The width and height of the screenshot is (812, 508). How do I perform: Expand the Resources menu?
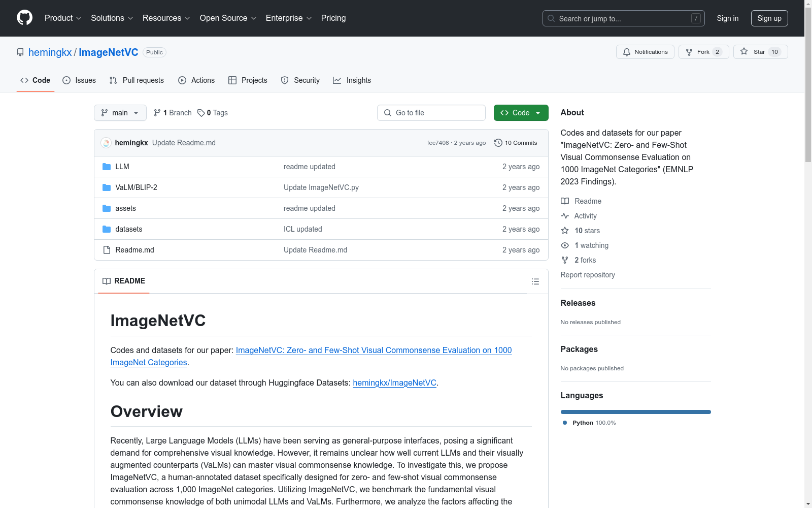[166, 18]
